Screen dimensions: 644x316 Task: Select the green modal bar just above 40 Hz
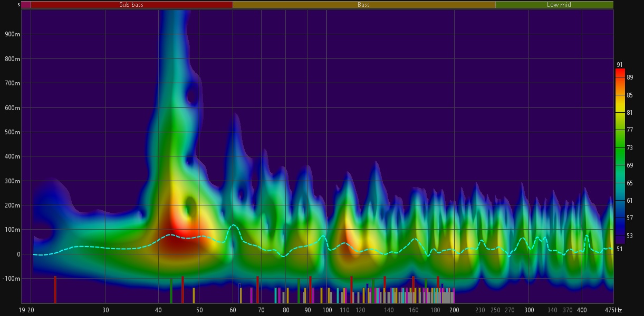point(171,290)
